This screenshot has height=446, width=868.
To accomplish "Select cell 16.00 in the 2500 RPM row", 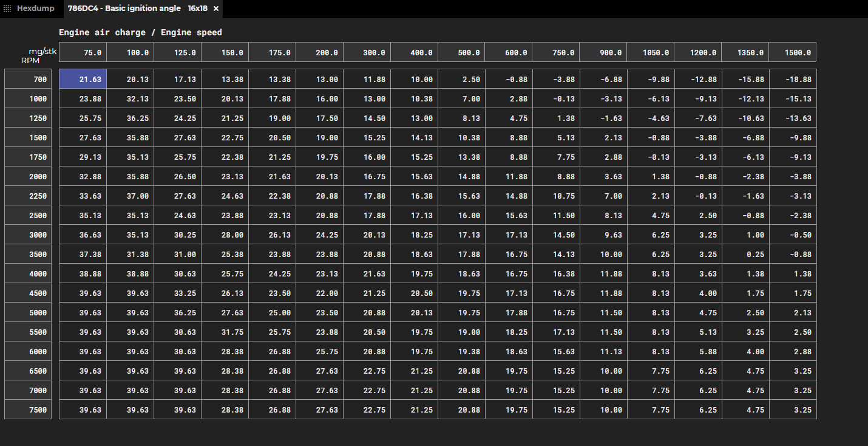I will (x=461, y=215).
